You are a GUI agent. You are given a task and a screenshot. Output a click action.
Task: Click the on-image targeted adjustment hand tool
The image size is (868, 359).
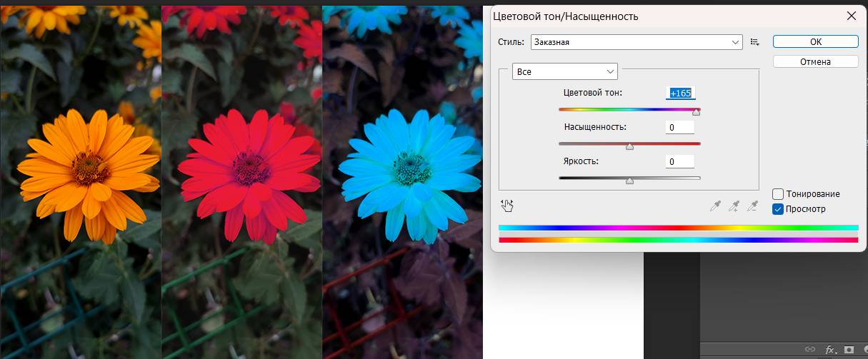507,206
